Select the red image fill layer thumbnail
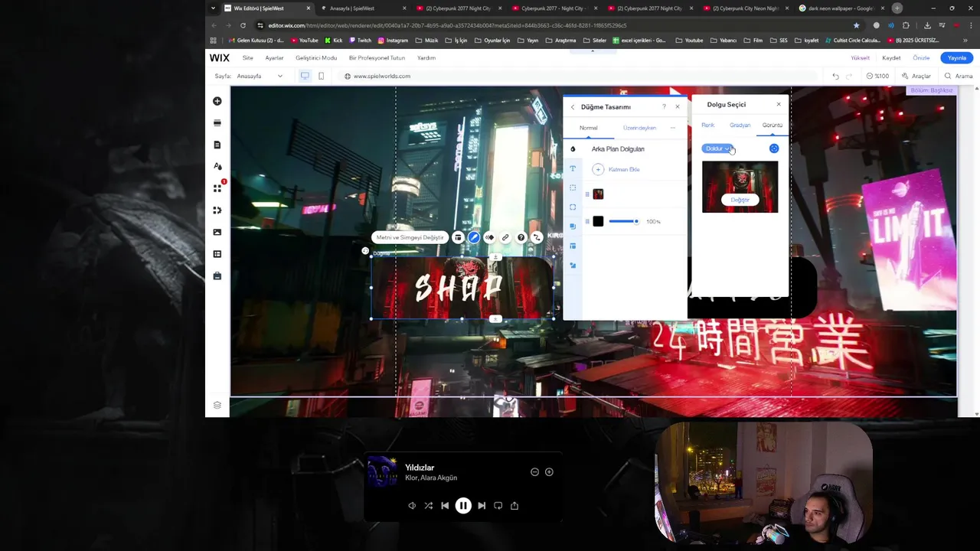The width and height of the screenshot is (980, 551). point(598,194)
